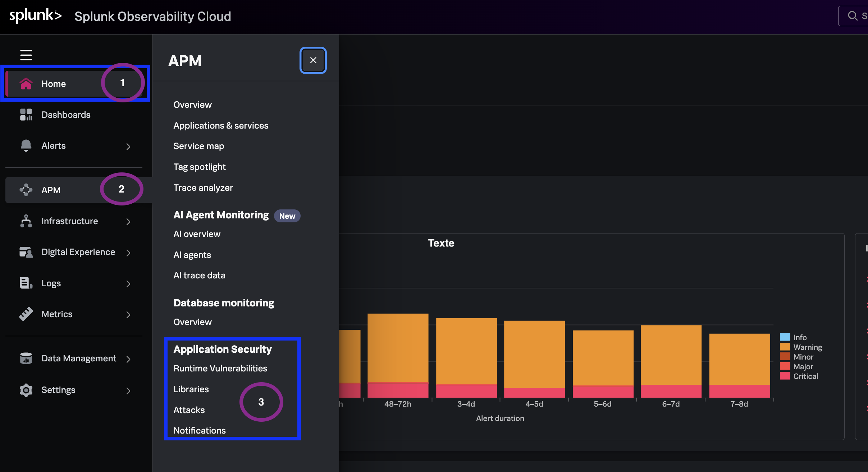Close the APM panel
Screen dimensions: 868x472
pyautogui.click(x=313, y=60)
